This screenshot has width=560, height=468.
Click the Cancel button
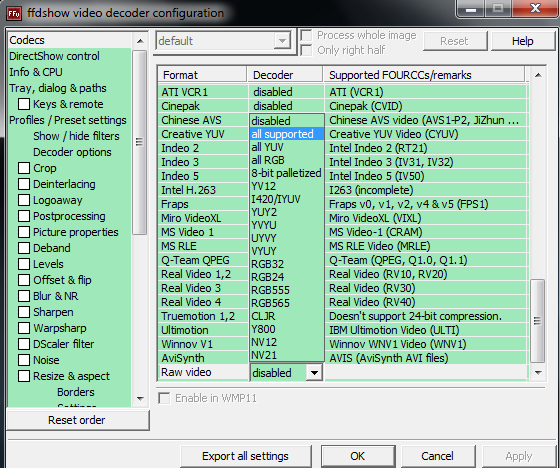(x=437, y=456)
